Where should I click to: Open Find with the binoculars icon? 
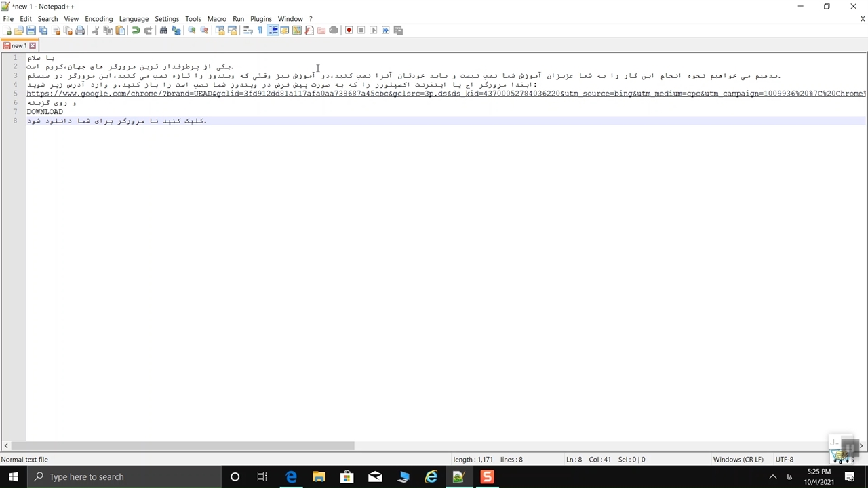[x=163, y=30]
